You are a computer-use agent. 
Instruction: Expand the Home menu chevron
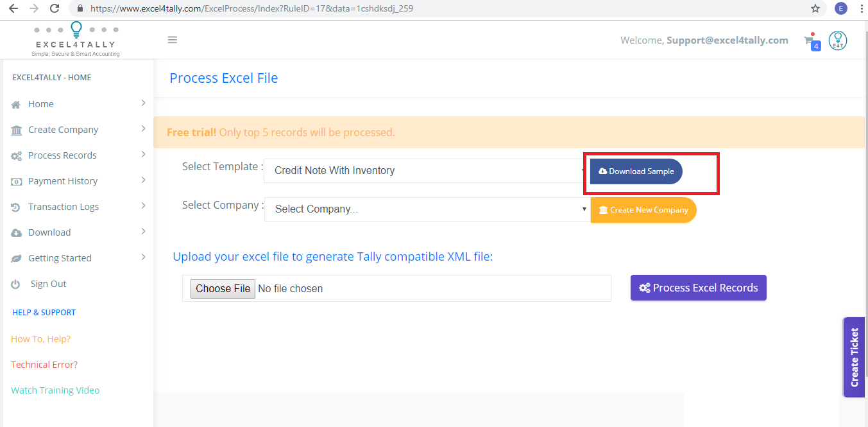pos(143,103)
